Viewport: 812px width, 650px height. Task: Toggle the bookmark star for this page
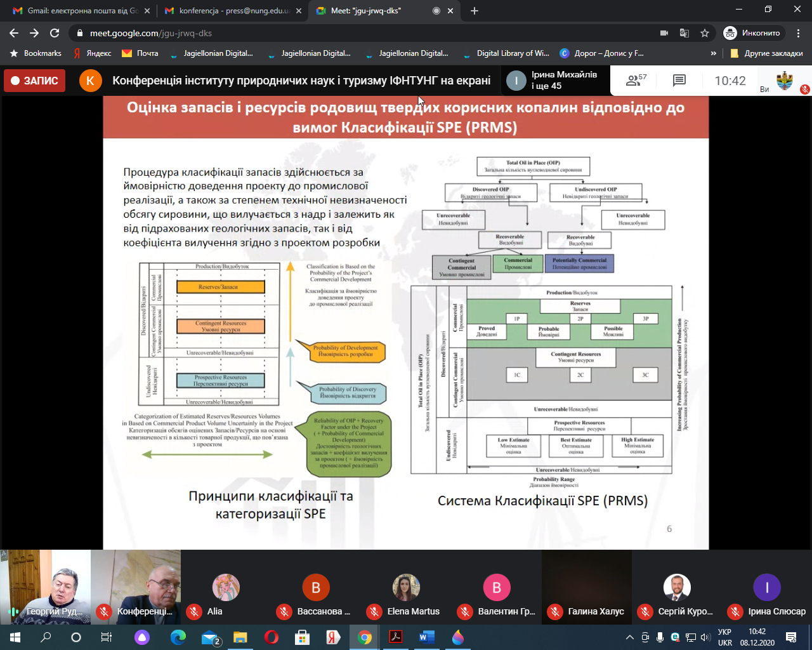[704, 33]
